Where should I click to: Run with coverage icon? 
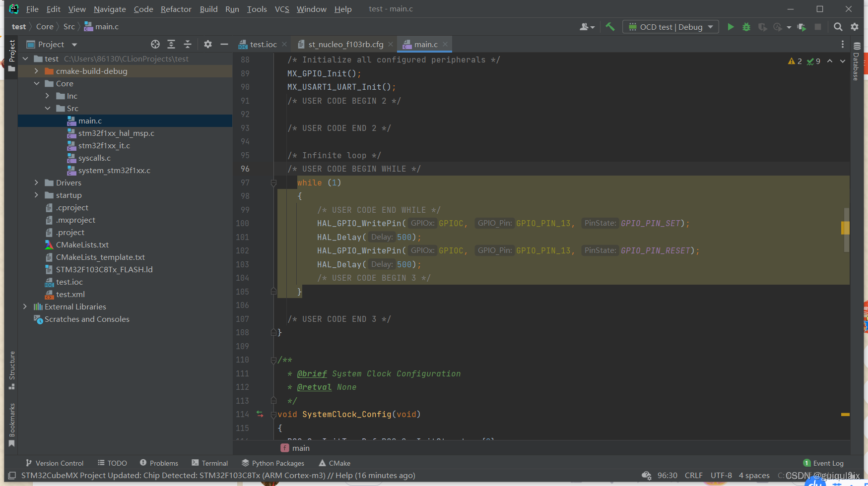763,27
